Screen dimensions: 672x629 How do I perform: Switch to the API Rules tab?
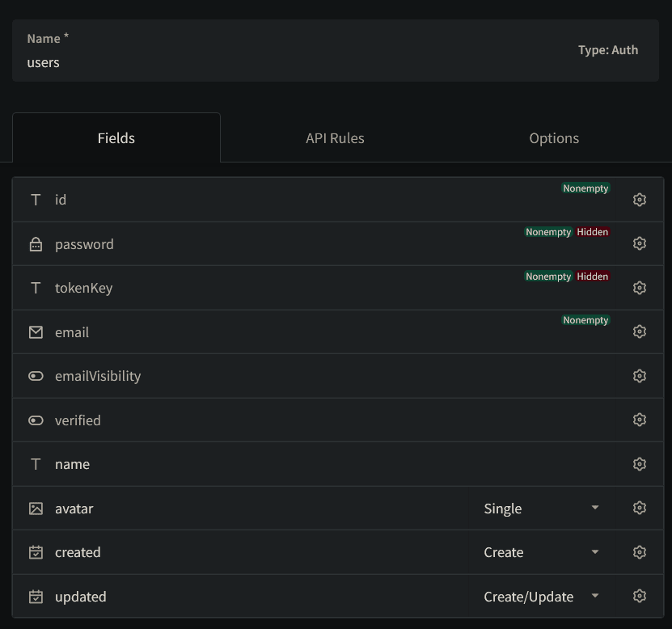335,138
